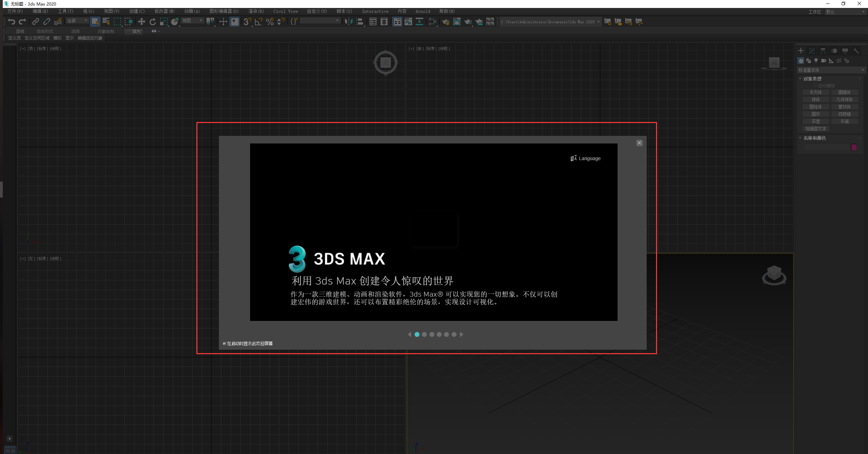
Task: Click the 加强型文本 object button
Action: (x=815, y=129)
